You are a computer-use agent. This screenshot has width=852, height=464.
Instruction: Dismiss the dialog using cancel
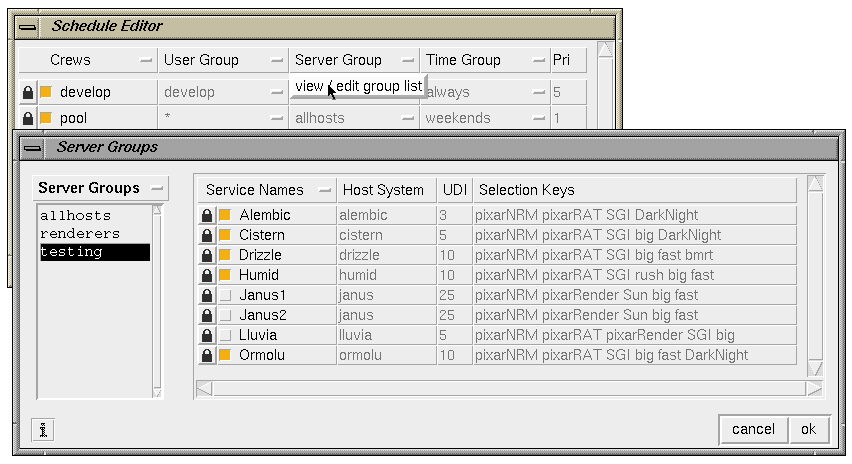[753, 430]
